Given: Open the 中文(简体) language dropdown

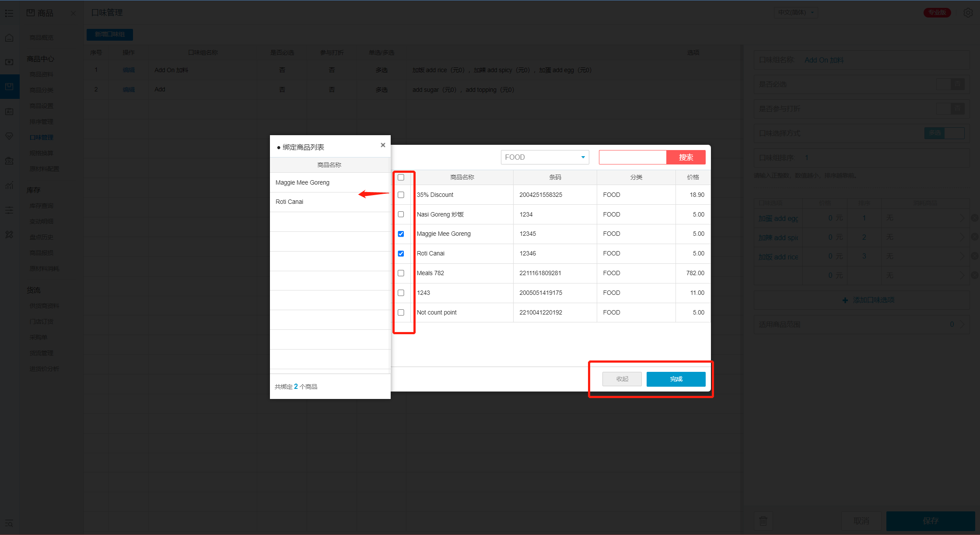Looking at the screenshot, I should (x=796, y=12).
